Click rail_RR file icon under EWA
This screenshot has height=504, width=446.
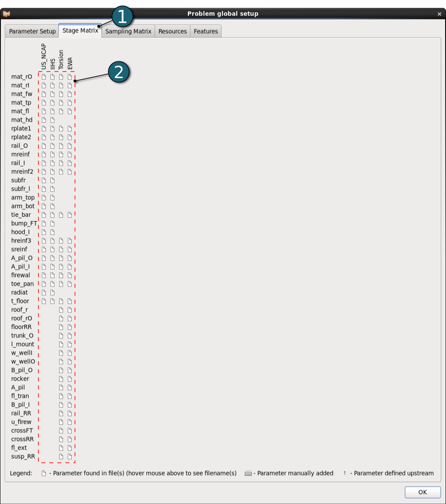(70, 413)
